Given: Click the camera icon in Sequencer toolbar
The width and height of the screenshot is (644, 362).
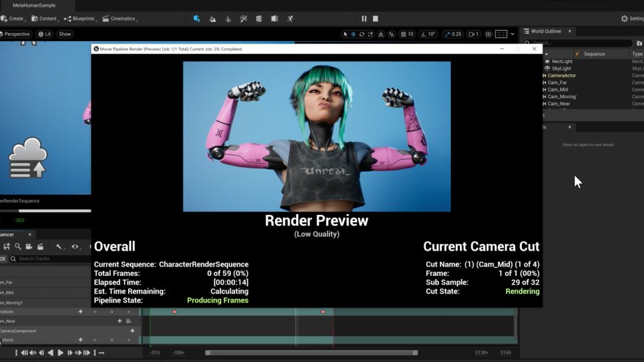Looking at the screenshot, I should 29,247.
